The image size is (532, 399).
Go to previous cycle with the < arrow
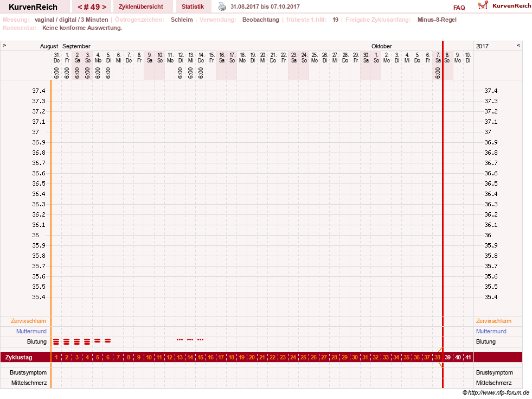(80, 7)
